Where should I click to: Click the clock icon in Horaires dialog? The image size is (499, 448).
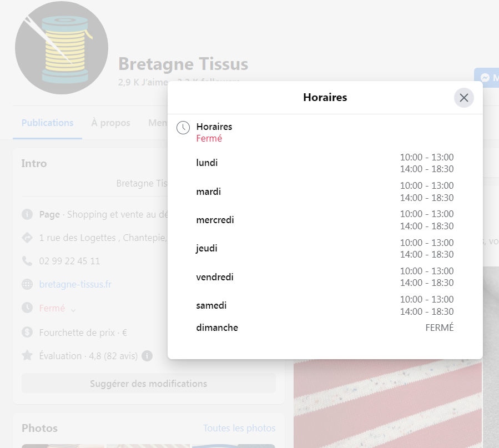(x=183, y=128)
